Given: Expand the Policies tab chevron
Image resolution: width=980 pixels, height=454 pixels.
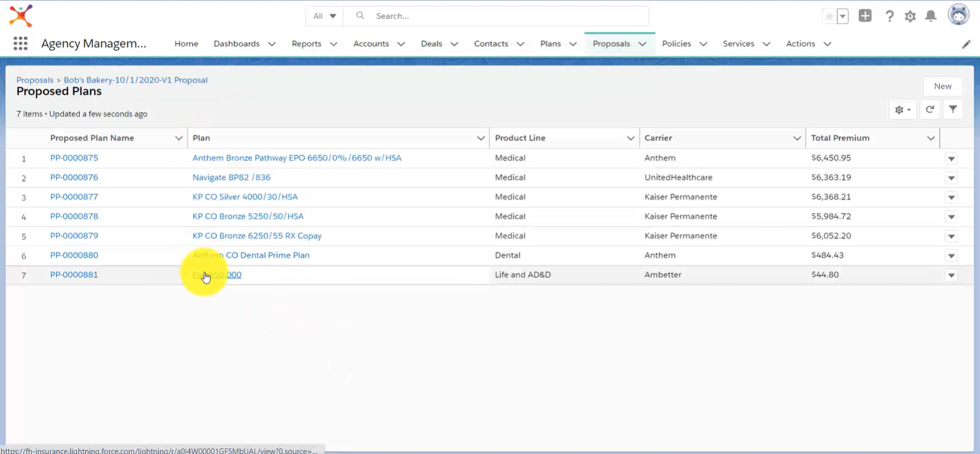Looking at the screenshot, I should pyautogui.click(x=703, y=44).
